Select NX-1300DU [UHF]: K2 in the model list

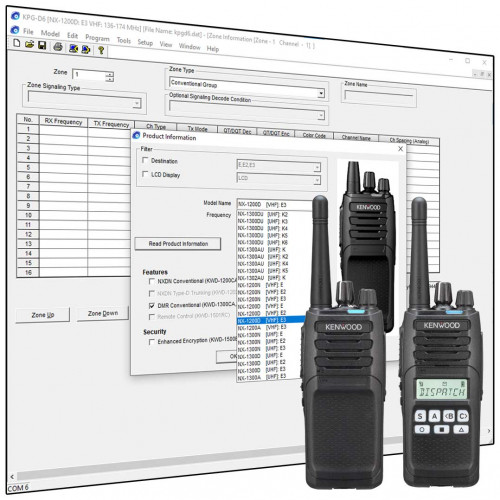click(263, 214)
